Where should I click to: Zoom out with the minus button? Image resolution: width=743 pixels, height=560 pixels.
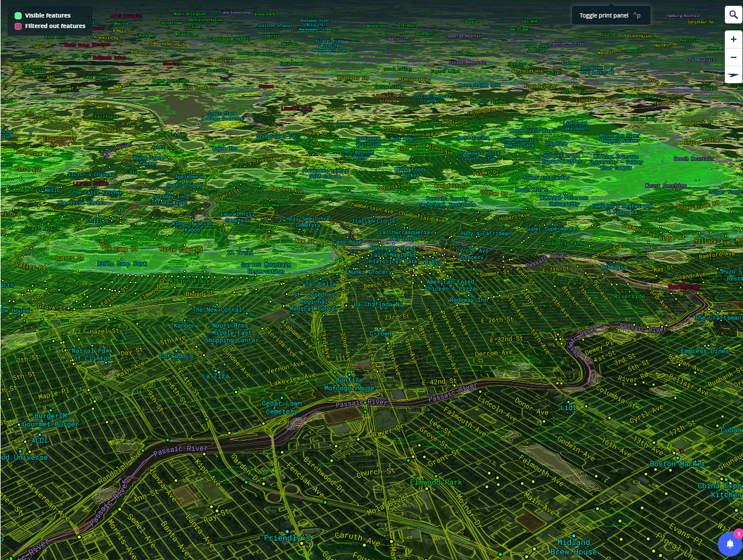[733, 57]
